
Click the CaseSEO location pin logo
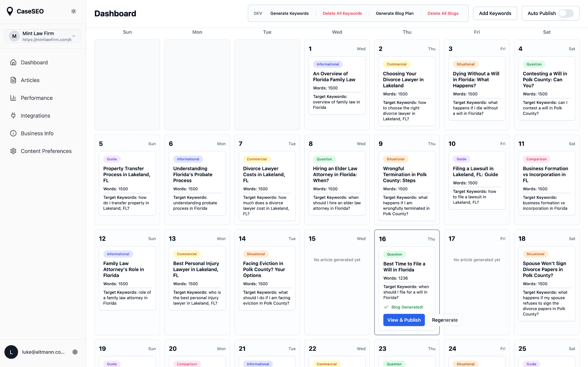[x=10, y=11]
